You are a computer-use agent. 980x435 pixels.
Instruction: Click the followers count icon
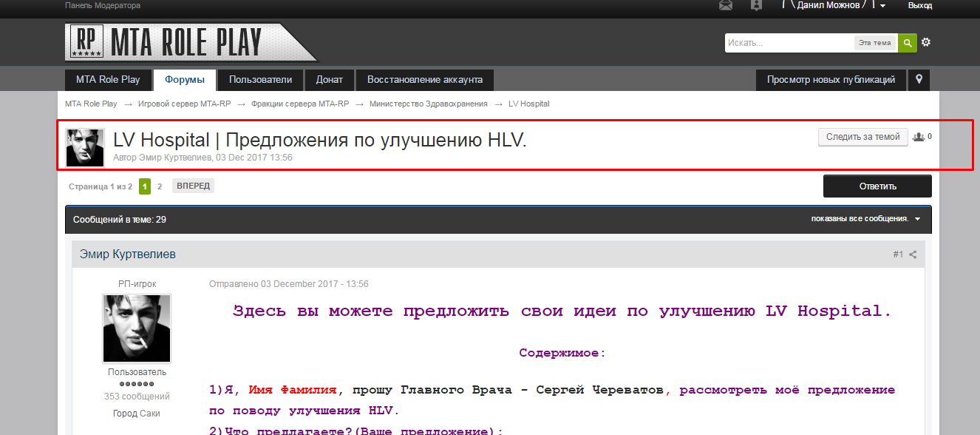pyautogui.click(x=919, y=137)
